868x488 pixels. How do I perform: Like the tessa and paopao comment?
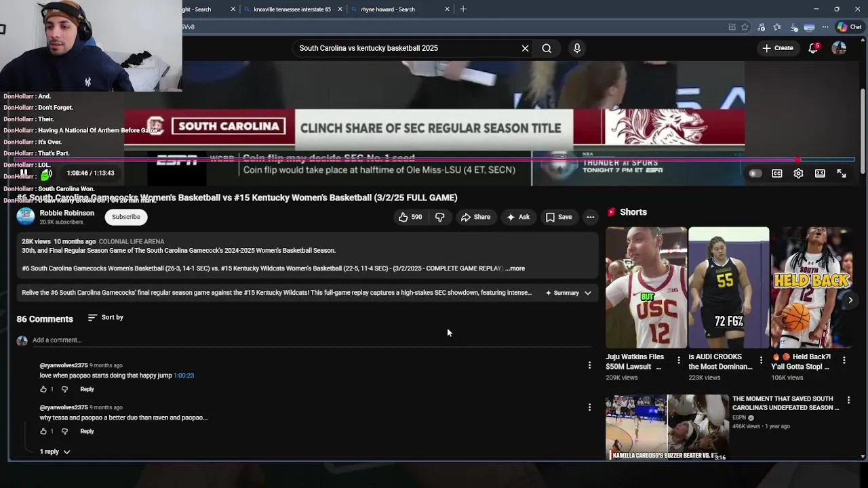pos(43,431)
